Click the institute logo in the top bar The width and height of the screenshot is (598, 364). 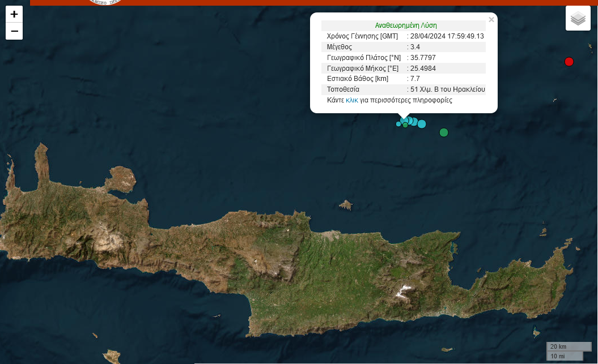(x=106, y=2)
